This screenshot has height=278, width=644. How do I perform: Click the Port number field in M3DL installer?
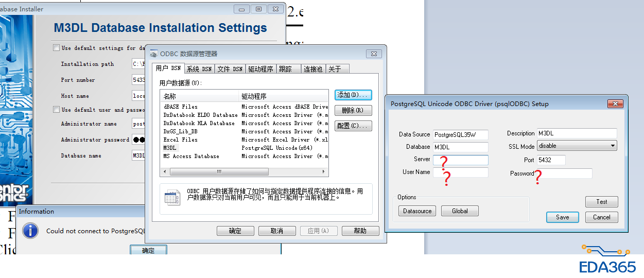138,80
